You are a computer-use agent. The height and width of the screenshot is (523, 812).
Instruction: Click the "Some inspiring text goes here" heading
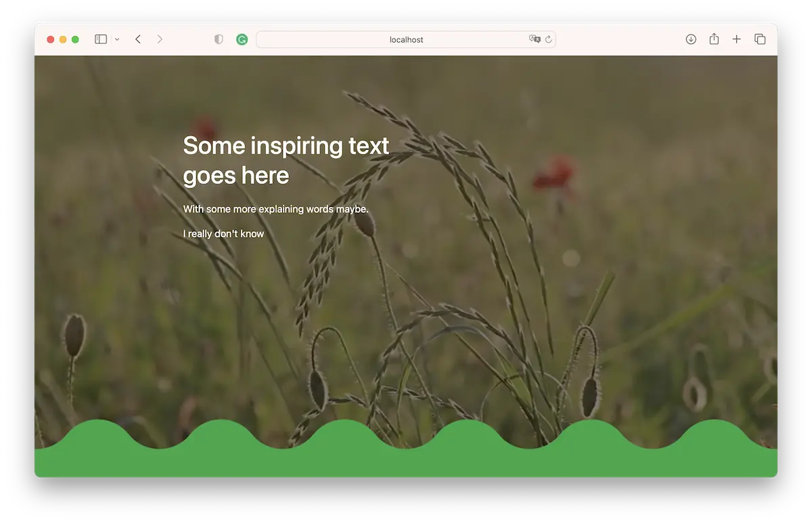point(286,160)
